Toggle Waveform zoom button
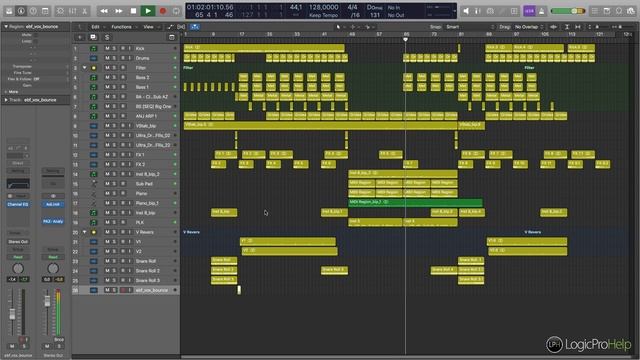 [x=553, y=27]
